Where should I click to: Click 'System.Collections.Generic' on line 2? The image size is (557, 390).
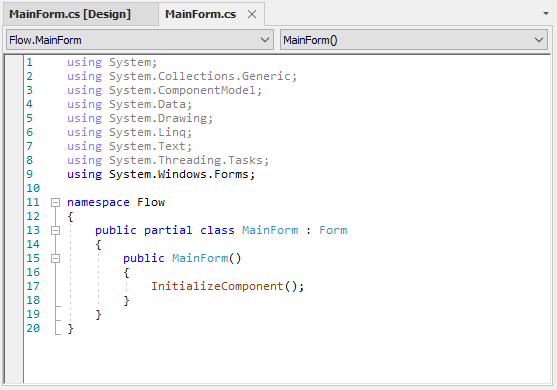(x=200, y=76)
